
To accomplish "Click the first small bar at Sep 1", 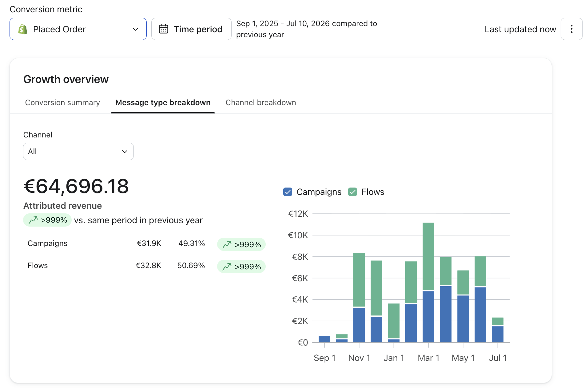I will pos(324,339).
